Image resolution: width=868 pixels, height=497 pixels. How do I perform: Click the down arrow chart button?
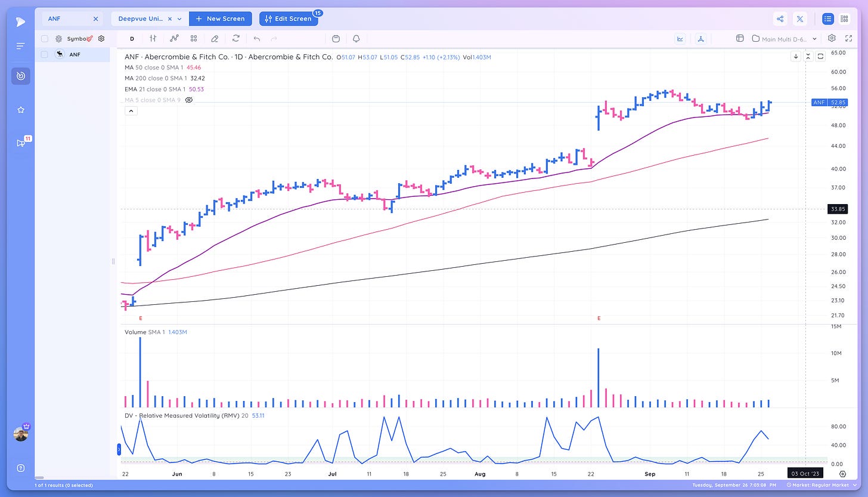(796, 56)
